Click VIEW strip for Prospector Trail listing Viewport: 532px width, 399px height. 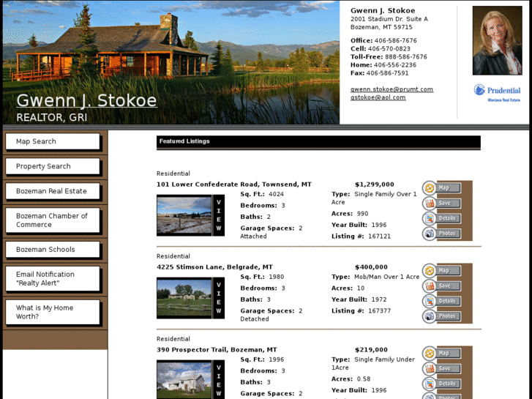point(219,380)
